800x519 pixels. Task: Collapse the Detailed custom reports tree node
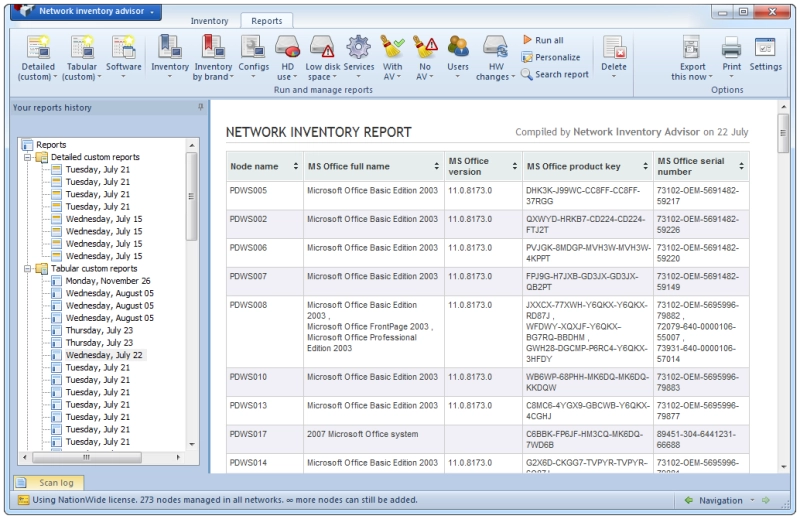28,157
